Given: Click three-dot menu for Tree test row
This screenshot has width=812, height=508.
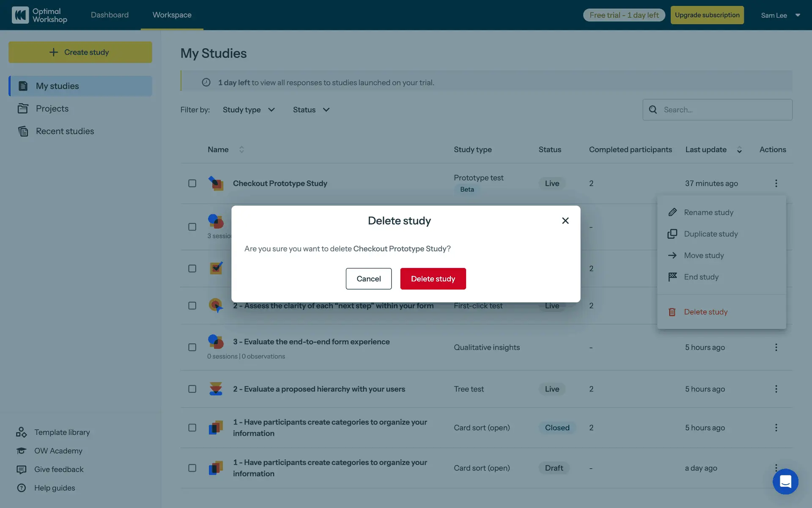Looking at the screenshot, I should (776, 389).
